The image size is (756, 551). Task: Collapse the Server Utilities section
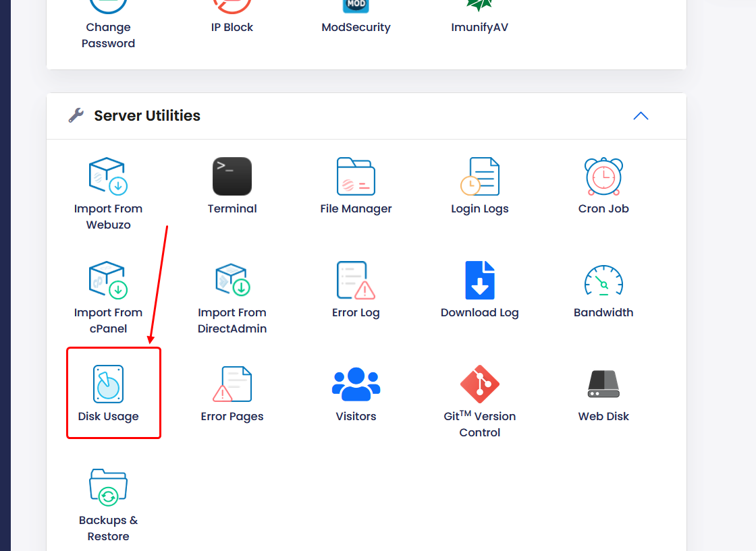(641, 116)
